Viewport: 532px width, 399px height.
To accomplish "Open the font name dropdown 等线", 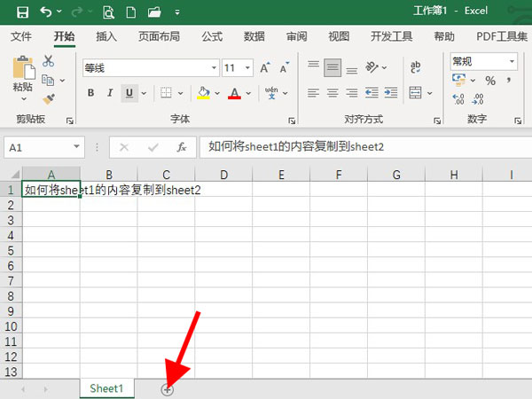I will [x=214, y=67].
